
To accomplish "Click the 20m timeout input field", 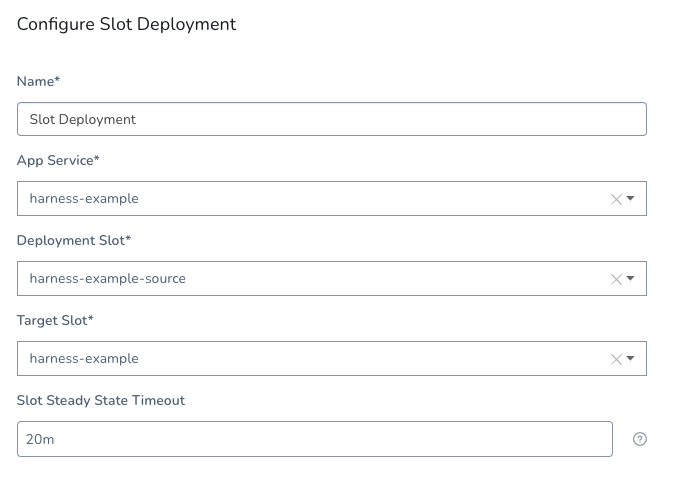I will [315, 439].
